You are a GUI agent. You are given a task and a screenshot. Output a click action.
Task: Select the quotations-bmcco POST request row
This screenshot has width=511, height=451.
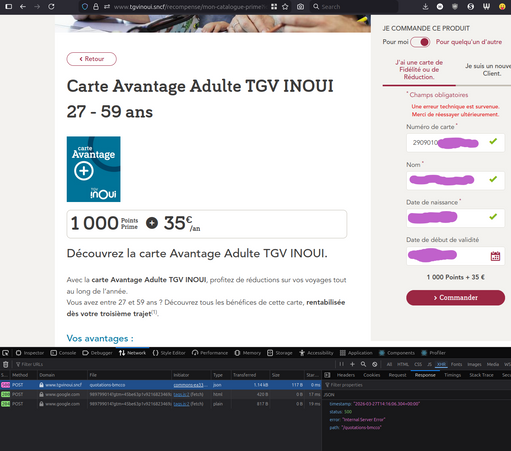pos(161,385)
